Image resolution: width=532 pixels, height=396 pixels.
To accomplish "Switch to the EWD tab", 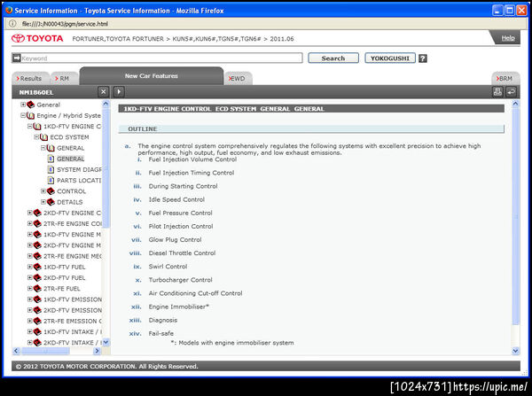I will (x=238, y=78).
